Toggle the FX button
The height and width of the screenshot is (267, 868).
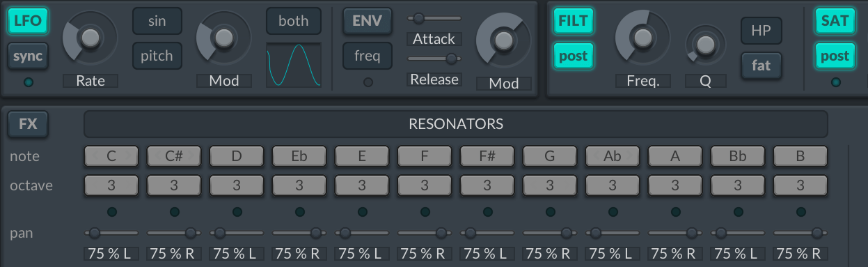click(x=28, y=125)
